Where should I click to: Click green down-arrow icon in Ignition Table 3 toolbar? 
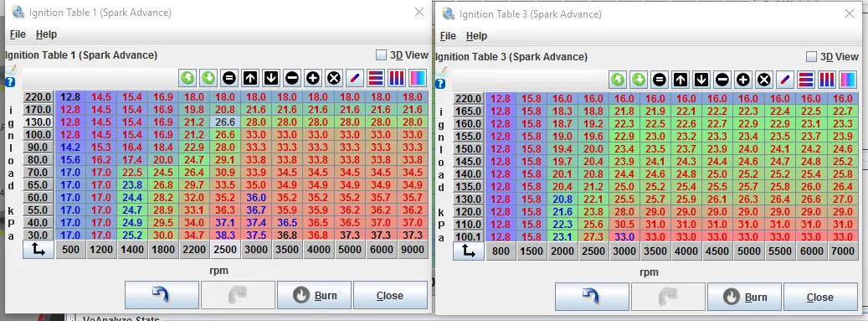[639, 80]
